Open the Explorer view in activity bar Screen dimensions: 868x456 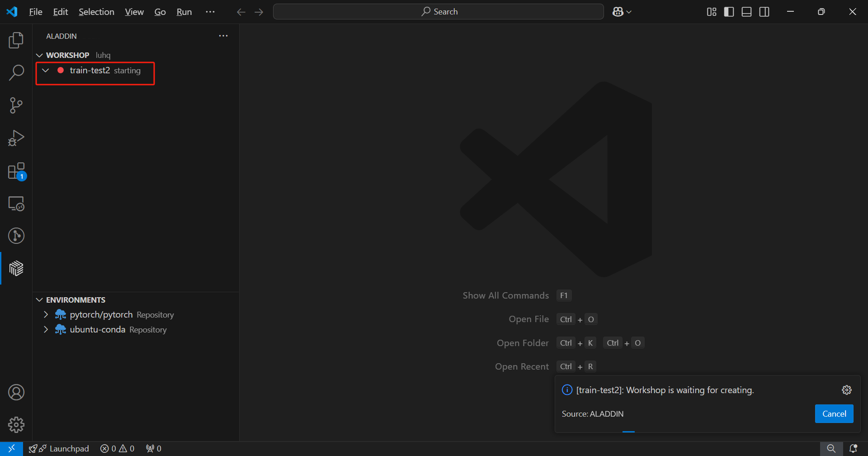[16, 40]
